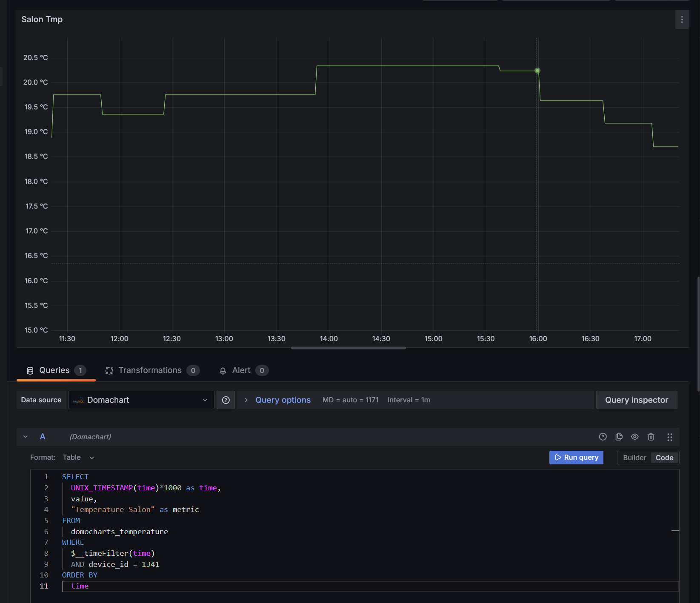Viewport: 700px width, 603px height.
Task: Click the Salon Tmp panel title
Action: tap(42, 20)
